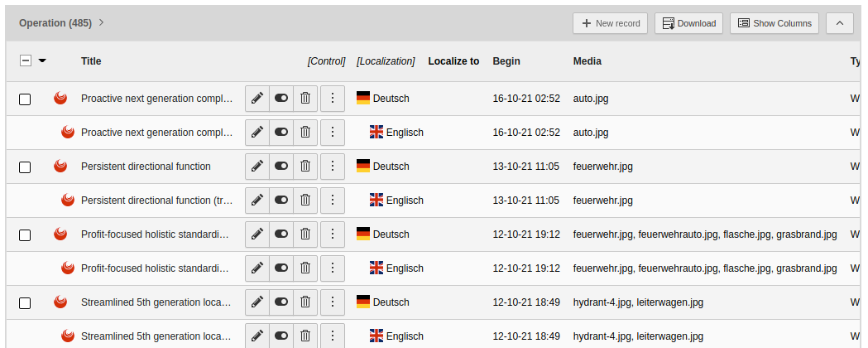Image resolution: width=868 pixels, height=348 pixels.
Task: Edit the Deutsch 'Persistent directional function' record
Action: [x=257, y=167]
